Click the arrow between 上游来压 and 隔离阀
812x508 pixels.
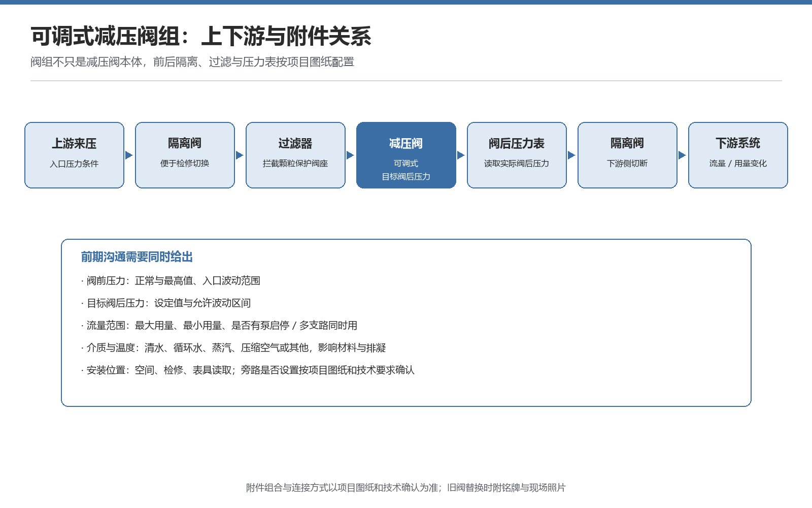pos(129,155)
